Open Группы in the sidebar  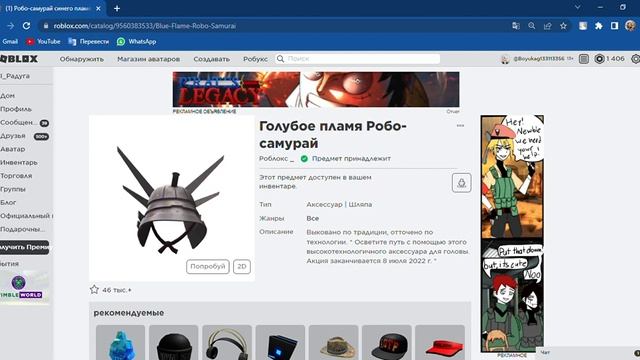13,189
